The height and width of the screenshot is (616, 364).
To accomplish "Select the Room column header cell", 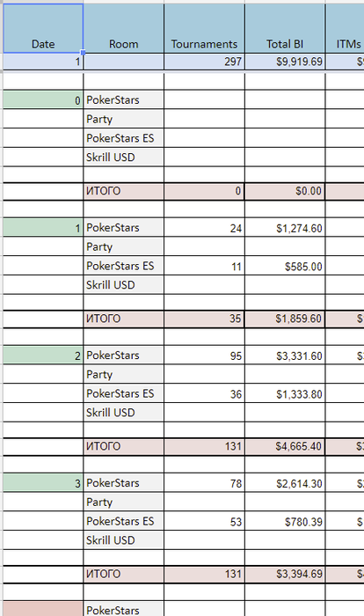I will (124, 28).
